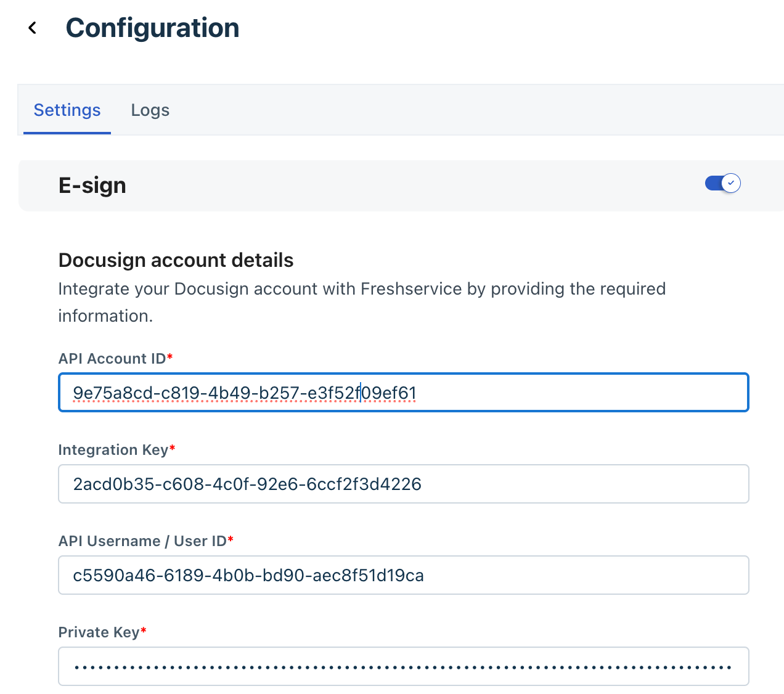
Task: Click the API Account ID field
Action: tap(404, 393)
